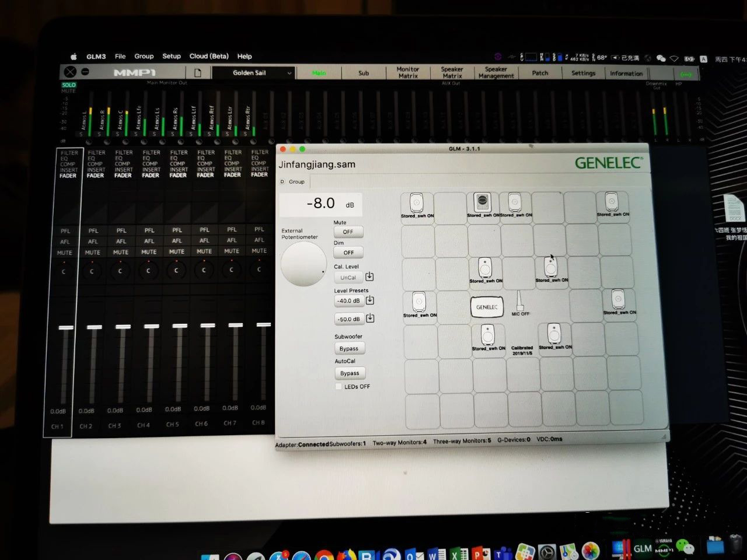Open System Preferences from the Dock
747x560 pixels.
pos(547,552)
